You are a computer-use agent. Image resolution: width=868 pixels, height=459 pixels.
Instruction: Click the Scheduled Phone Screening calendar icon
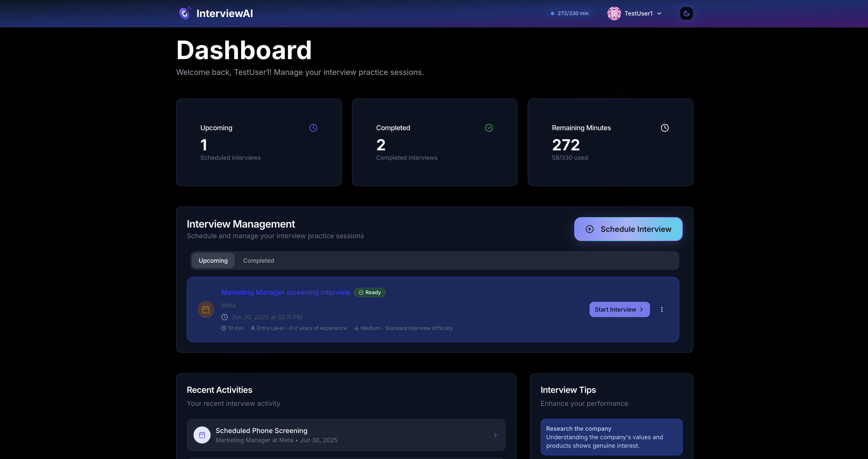(202, 435)
